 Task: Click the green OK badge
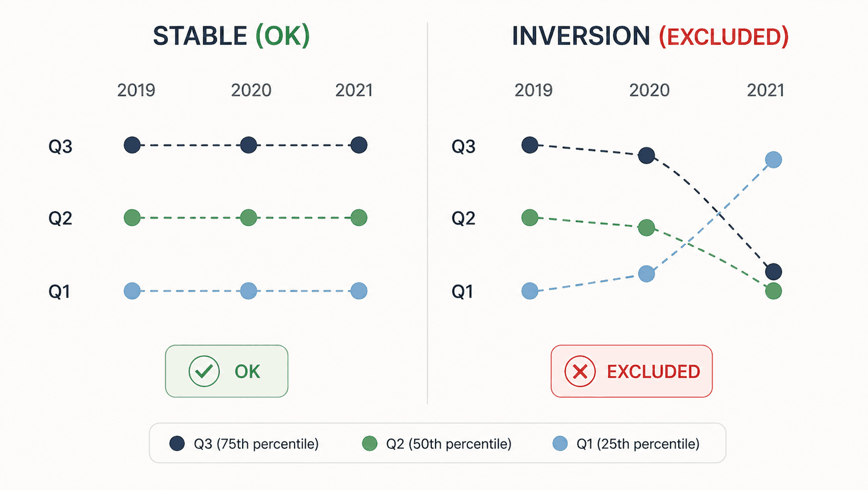tap(227, 371)
